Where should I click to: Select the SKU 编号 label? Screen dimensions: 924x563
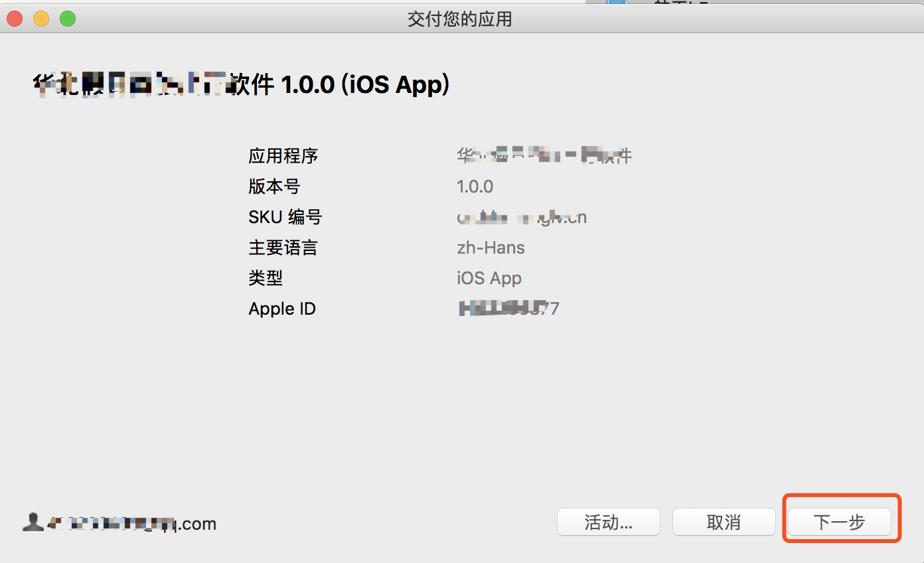pos(285,217)
